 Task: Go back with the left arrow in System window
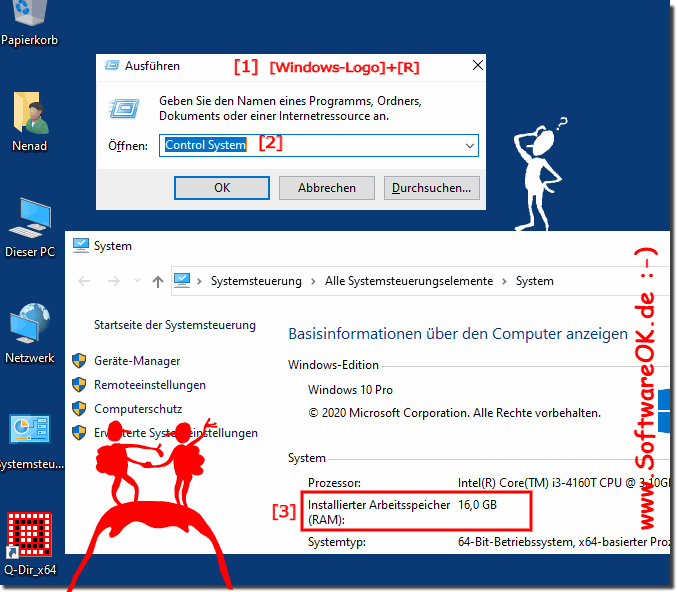point(84,281)
